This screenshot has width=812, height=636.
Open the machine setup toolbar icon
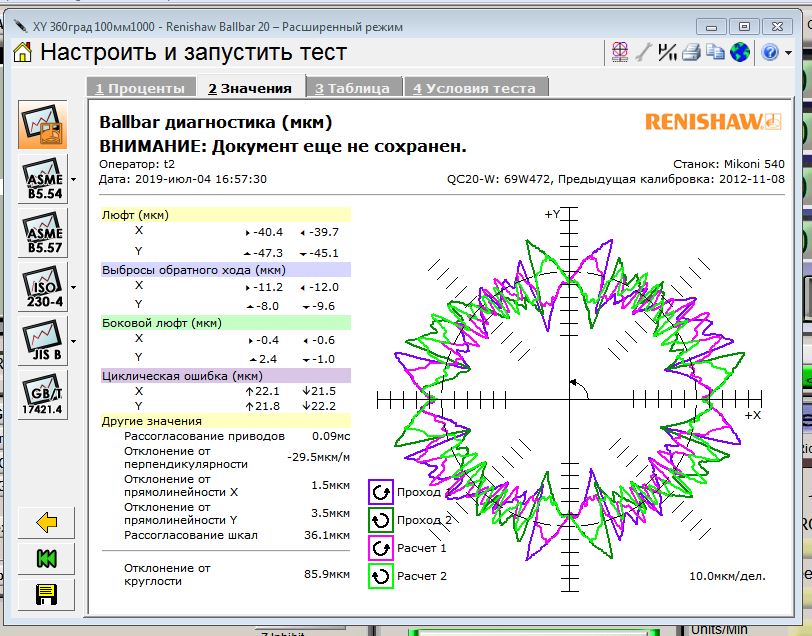(x=620, y=52)
